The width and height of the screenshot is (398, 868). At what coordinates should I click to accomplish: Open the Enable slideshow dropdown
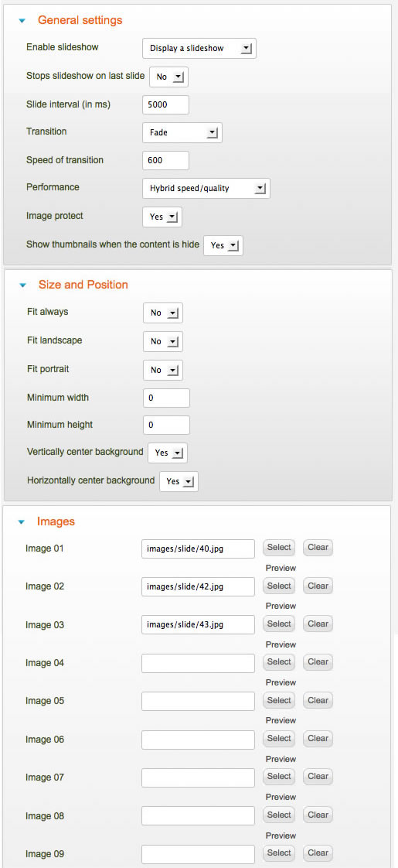pyautogui.click(x=199, y=48)
